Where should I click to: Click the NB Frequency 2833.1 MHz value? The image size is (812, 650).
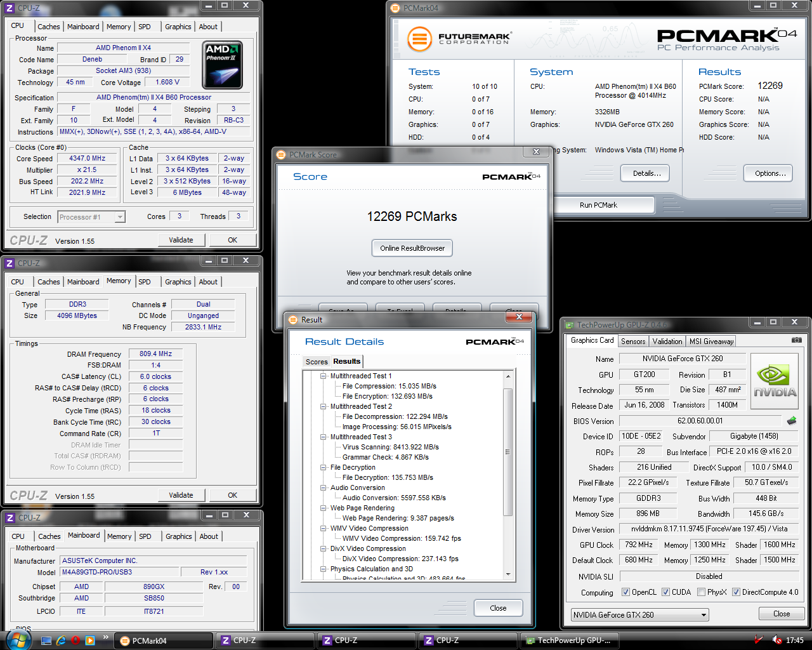coord(203,327)
